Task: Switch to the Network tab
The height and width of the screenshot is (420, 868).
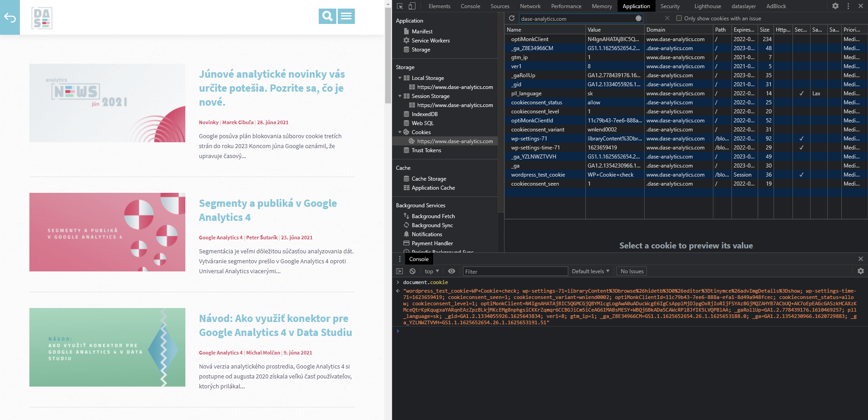Action: [x=530, y=6]
